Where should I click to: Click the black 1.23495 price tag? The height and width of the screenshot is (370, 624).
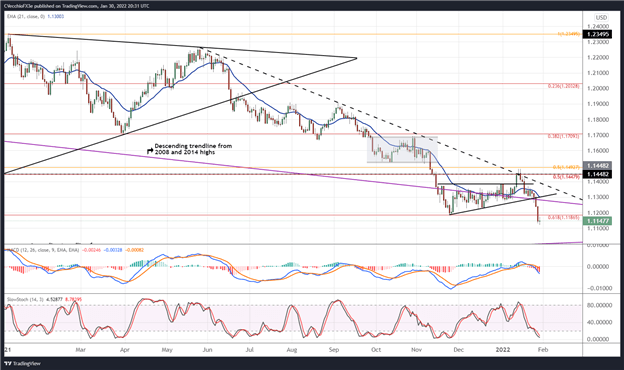[x=597, y=34]
